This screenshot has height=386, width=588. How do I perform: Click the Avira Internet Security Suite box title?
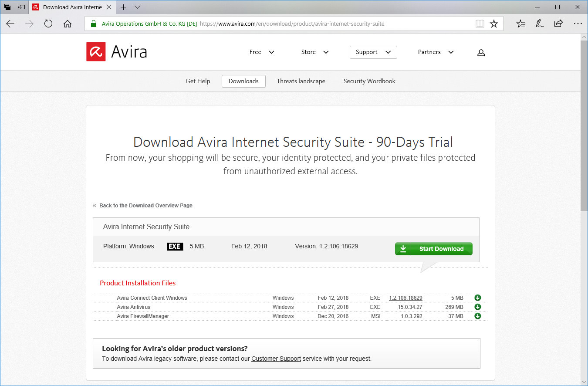[146, 227]
